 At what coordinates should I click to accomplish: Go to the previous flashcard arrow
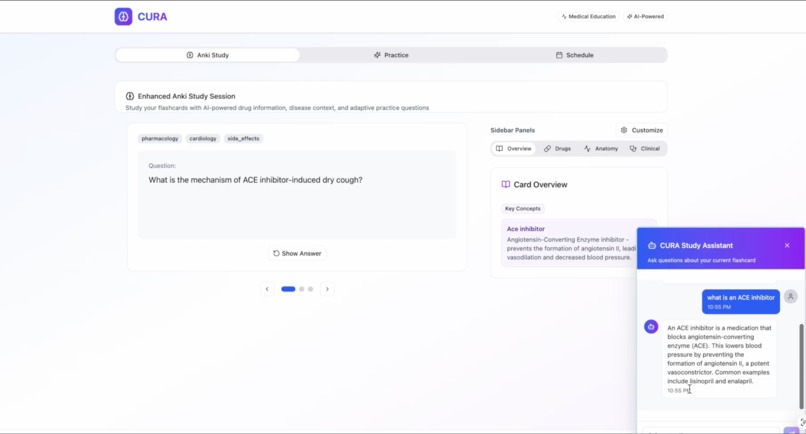click(267, 289)
